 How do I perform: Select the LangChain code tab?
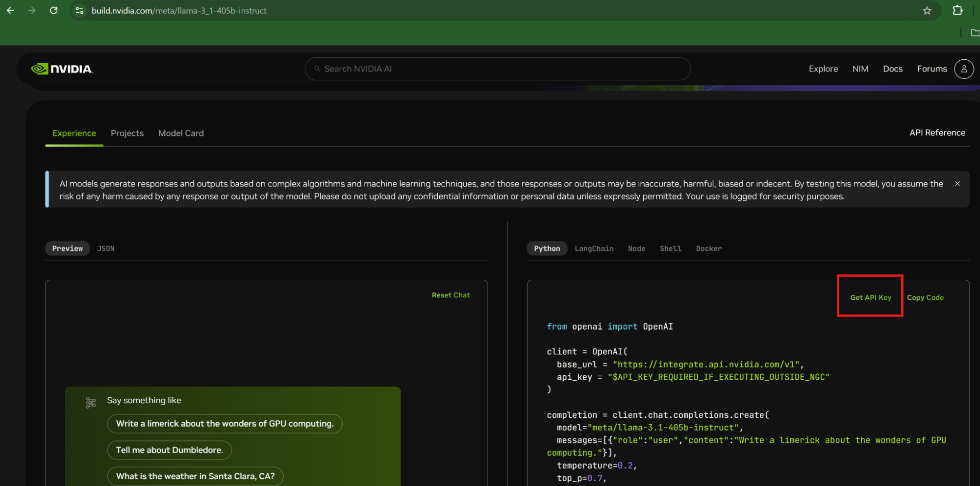pyautogui.click(x=594, y=248)
